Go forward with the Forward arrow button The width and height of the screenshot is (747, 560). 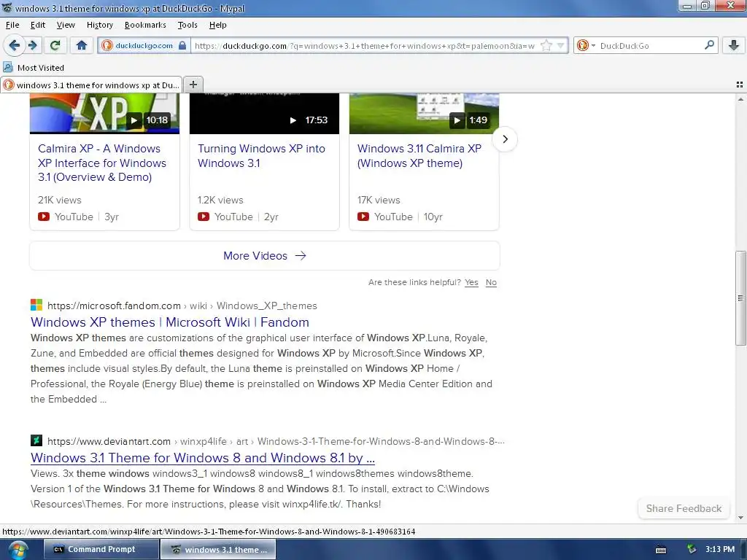click(32, 45)
